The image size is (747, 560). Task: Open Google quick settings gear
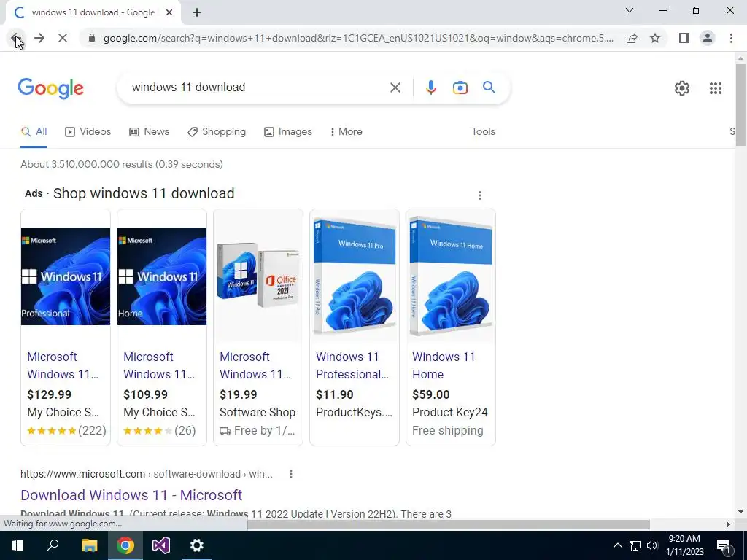point(682,88)
